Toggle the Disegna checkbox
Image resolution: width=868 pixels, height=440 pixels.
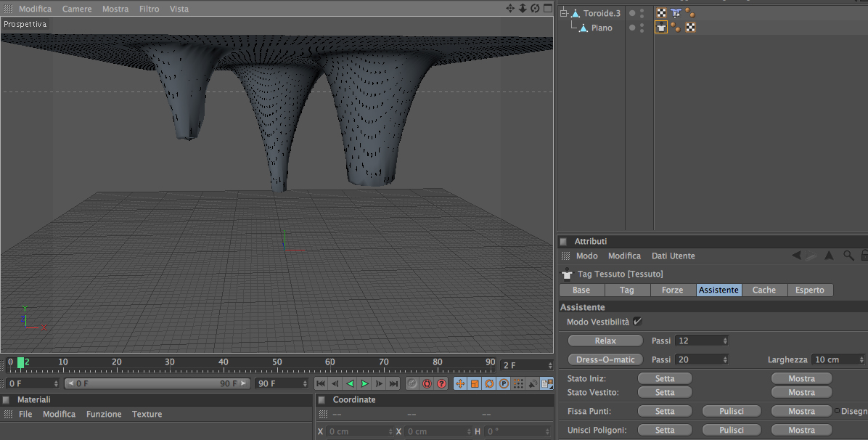[x=837, y=411]
